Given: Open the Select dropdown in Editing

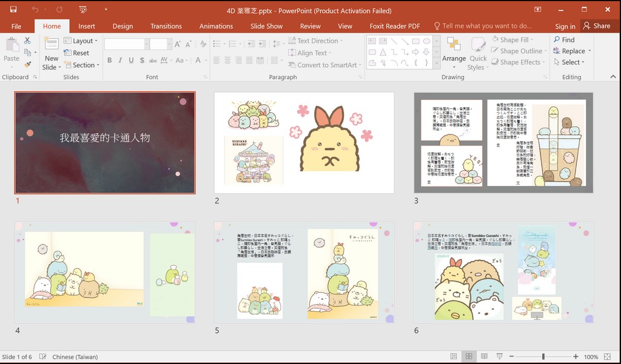Looking at the screenshot, I should 569,62.
